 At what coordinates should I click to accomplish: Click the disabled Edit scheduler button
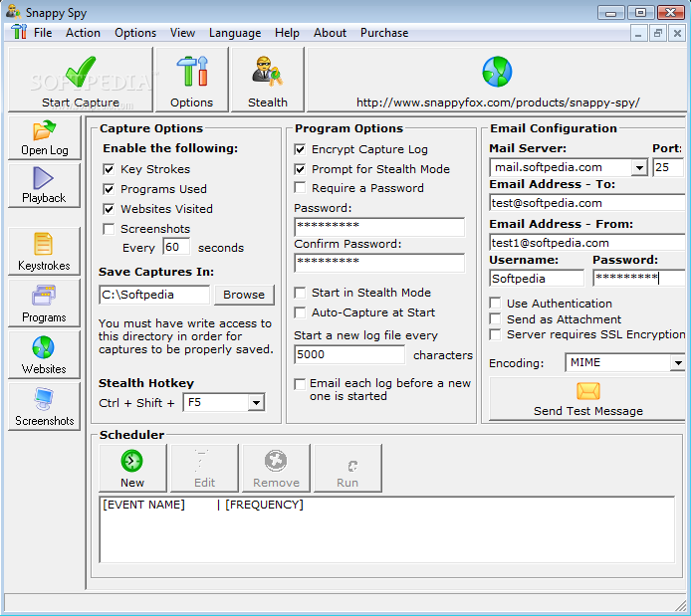tap(204, 468)
